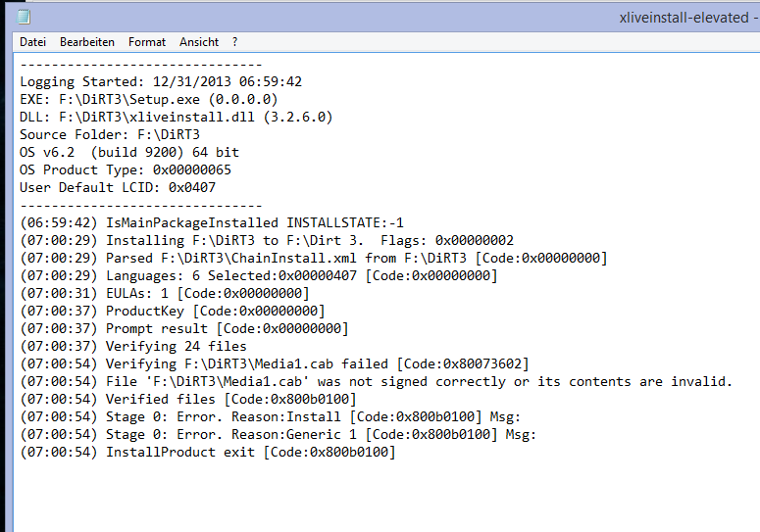Click the 'DLL: F:\DiRT3\xliveinstall.dll' line

pyautogui.click(x=176, y=117)
